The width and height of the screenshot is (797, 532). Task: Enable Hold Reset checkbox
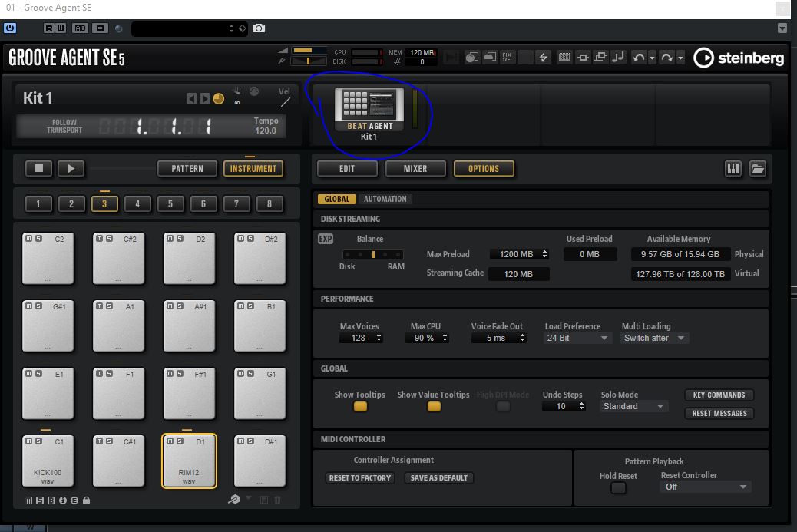pyautogui.click(x=618, y=488)
